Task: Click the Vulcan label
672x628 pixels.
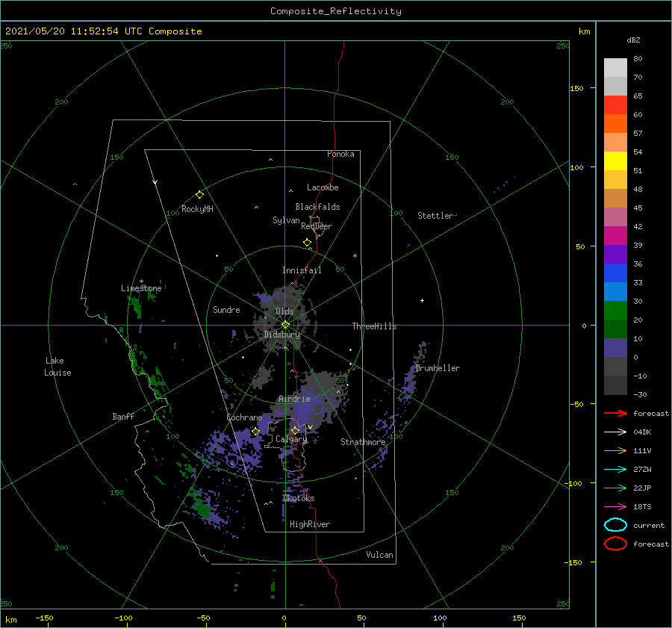Action: click(379, 555)
